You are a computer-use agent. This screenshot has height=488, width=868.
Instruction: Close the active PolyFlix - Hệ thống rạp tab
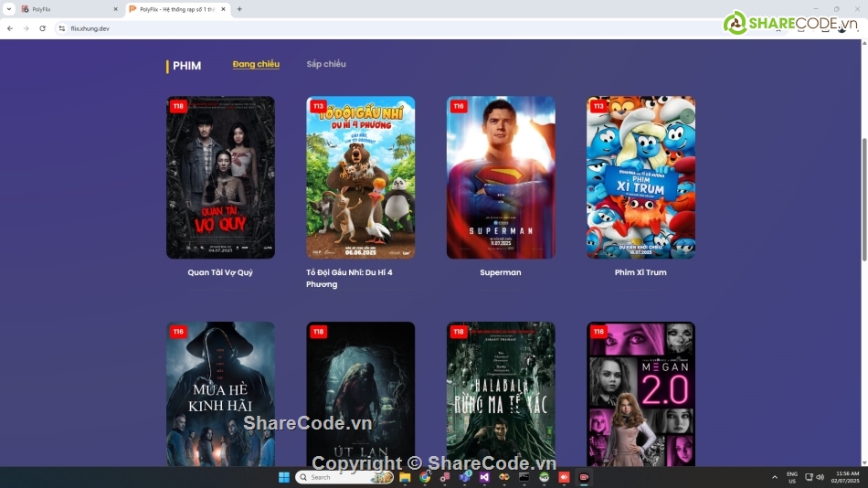223,9
